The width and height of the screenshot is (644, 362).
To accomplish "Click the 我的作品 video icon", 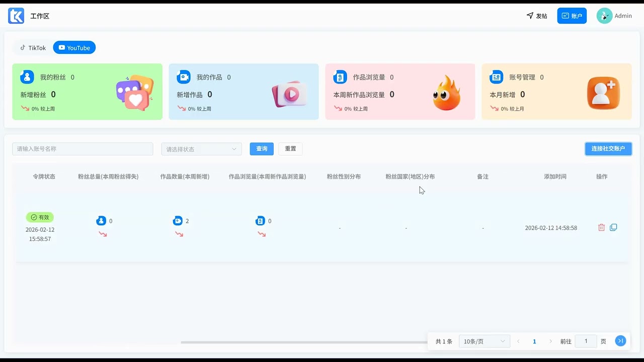I will (x=184, y=77).
